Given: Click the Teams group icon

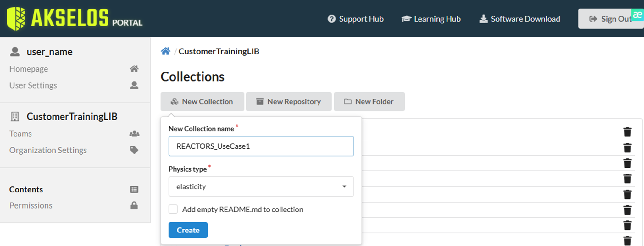Looking at the screenshot, I should click(x=134, y=134).
